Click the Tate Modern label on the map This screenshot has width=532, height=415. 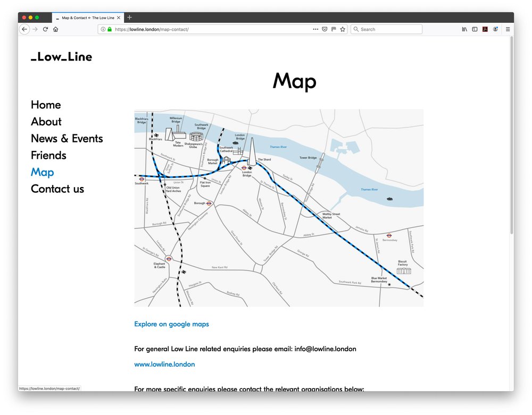178,144
